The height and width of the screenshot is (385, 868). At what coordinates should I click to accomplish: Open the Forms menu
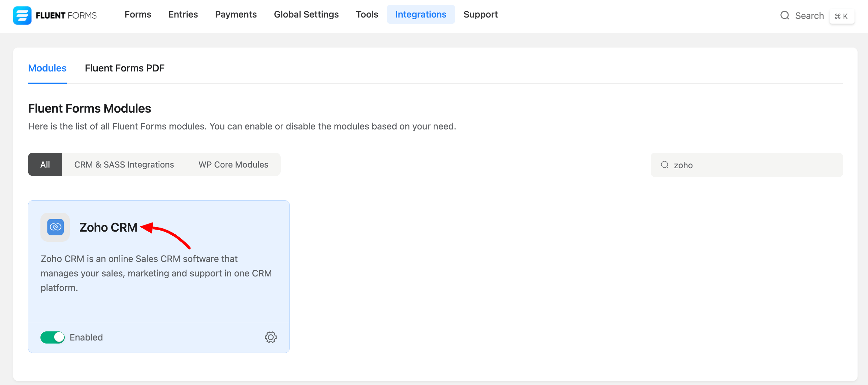138,14
